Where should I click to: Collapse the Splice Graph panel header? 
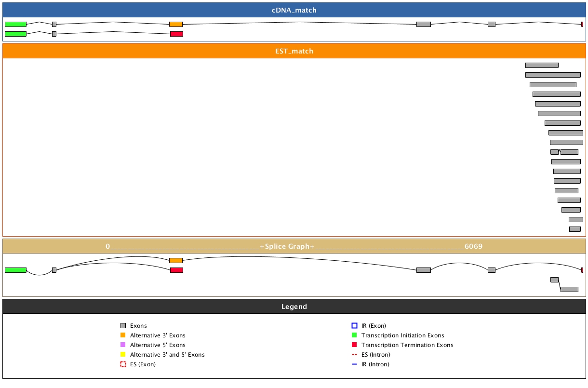coord(294,246)
